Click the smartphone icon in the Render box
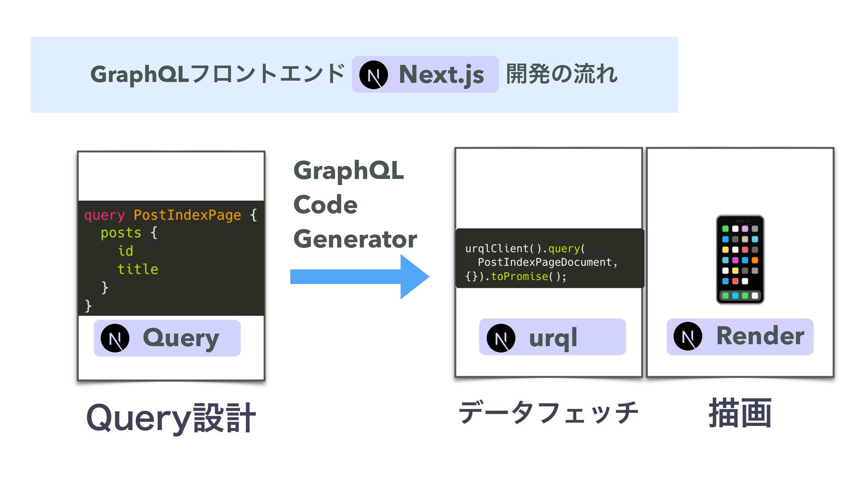Screen dimensions: 868x488 pyautogui.click(x=740, y=259)
